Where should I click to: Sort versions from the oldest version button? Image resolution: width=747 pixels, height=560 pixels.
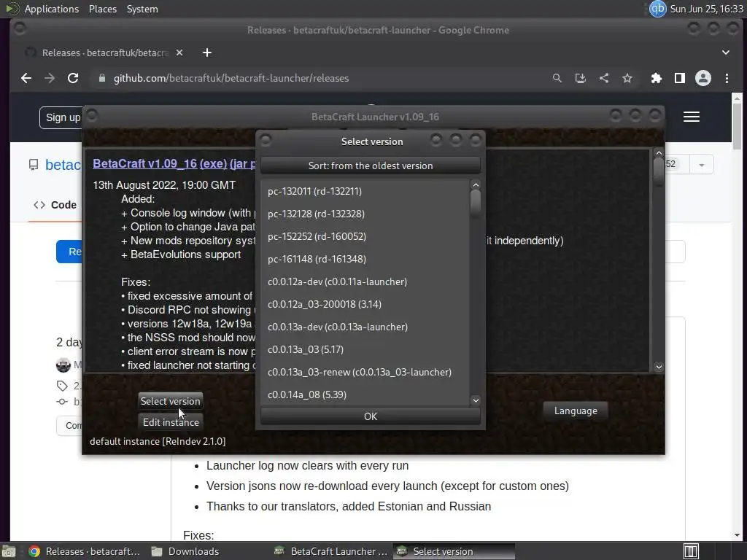370,166
